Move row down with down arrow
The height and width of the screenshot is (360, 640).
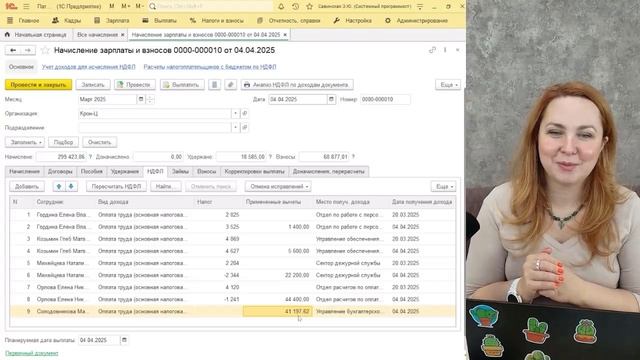(x=71, y=187)
